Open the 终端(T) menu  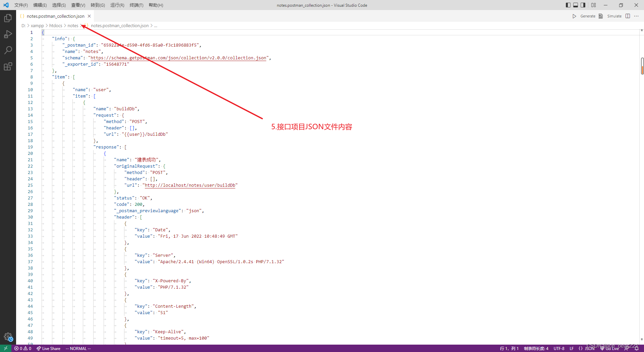pos(137,5)
